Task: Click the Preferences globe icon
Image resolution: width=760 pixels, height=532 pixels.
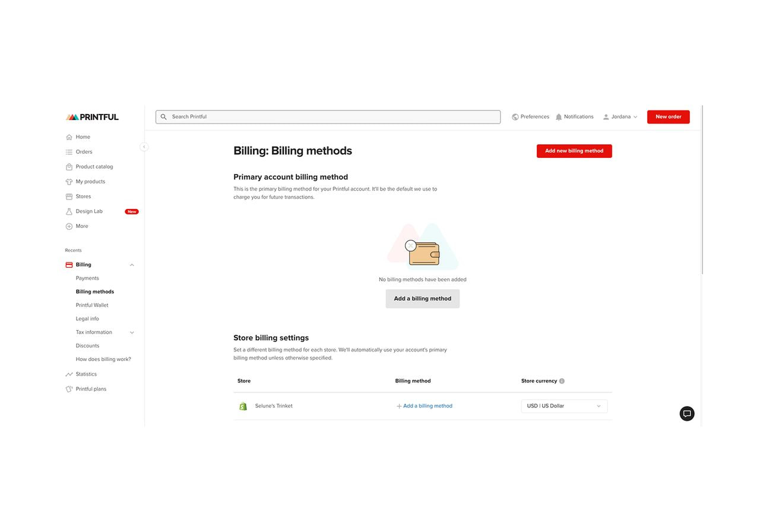Action: pyautogui.click(x=515, y=117)
